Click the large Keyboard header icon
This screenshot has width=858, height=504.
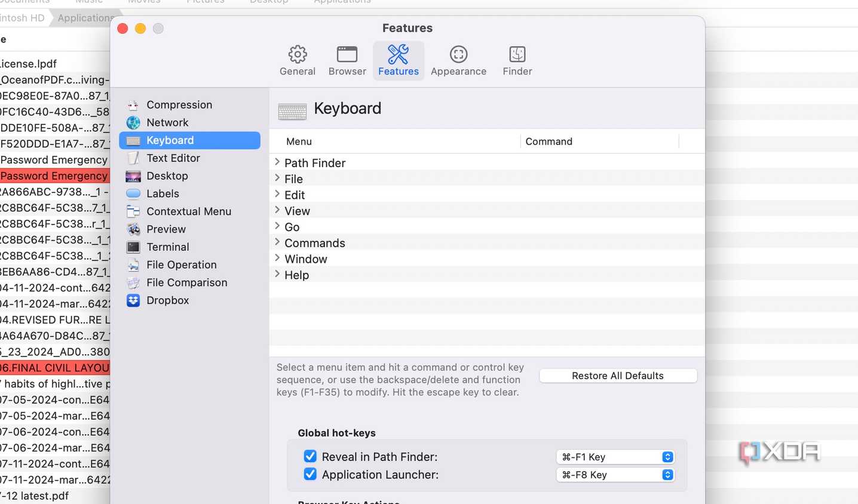point(292,111)
